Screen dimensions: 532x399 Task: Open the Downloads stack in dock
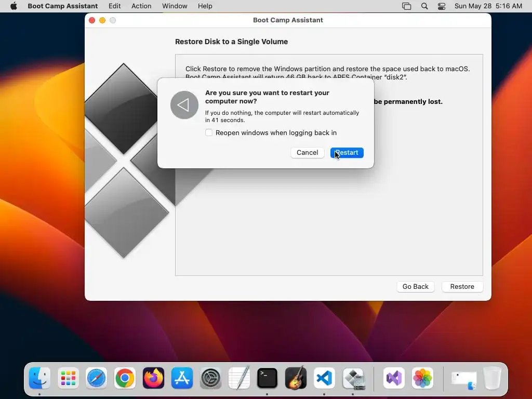pyautogui.click(x=463, y=379)
